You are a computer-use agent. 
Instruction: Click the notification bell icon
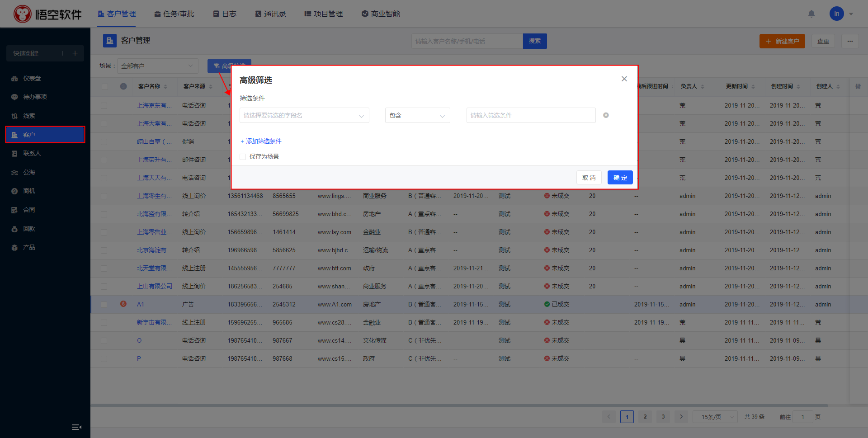811,14
